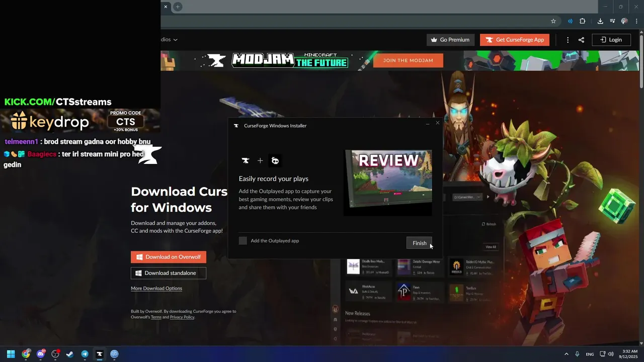The width and height of the screenshot is (644, 362).
Task: Open the Windows Start menu
Action: coord(11,354)
